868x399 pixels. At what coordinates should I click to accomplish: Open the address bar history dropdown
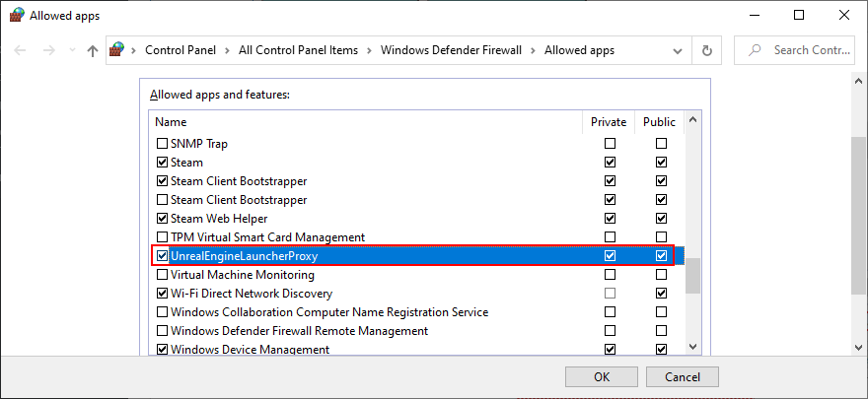[x=680, y=50]
